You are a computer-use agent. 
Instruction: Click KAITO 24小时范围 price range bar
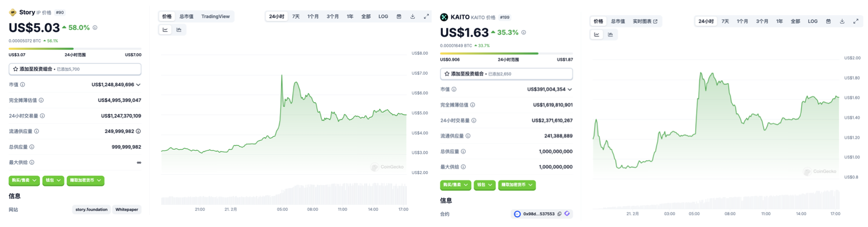506,54
